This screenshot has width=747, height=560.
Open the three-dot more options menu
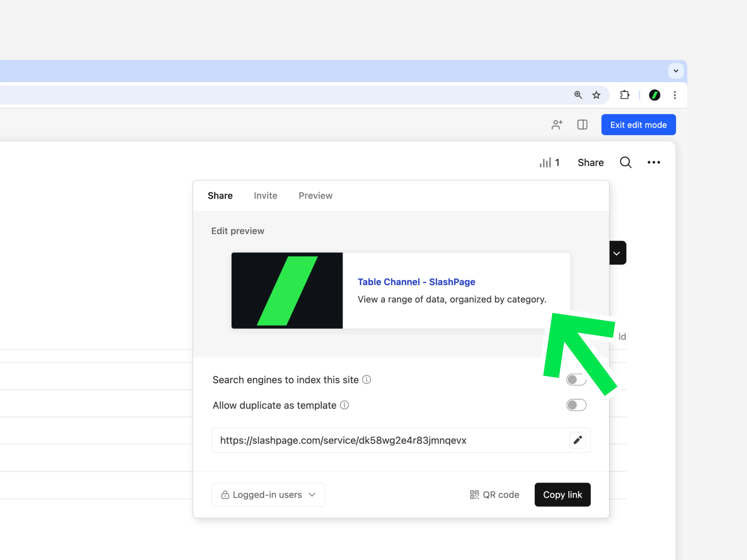click(653, 162)
